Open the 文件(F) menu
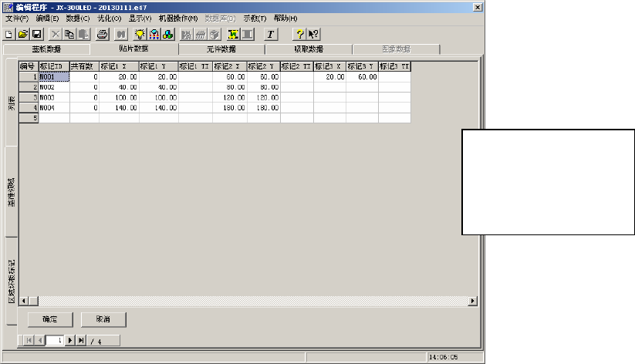This screenshot has height=364, width=635. 17,18
